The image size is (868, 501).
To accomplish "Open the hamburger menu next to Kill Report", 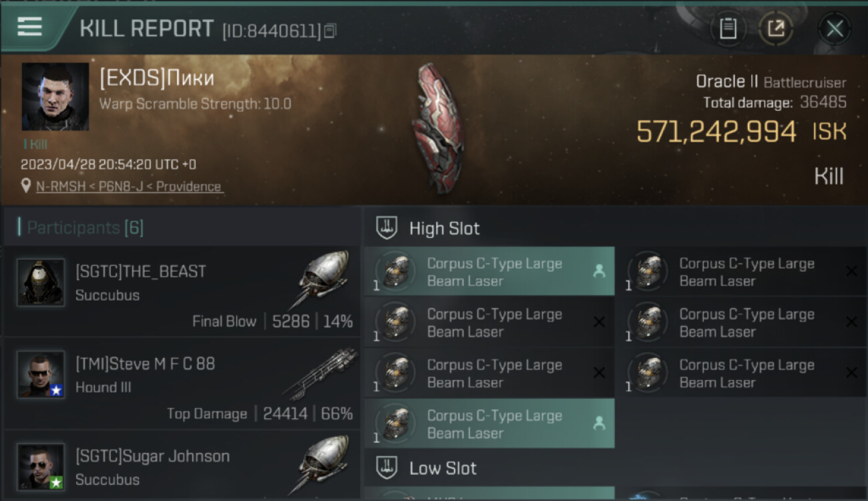I will (x=29, y=27).
